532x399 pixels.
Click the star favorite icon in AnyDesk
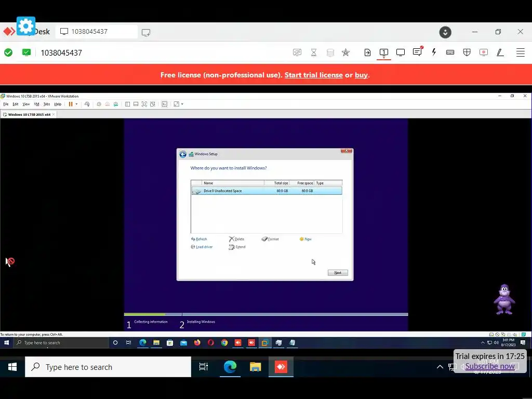click(x=345, y=52)
